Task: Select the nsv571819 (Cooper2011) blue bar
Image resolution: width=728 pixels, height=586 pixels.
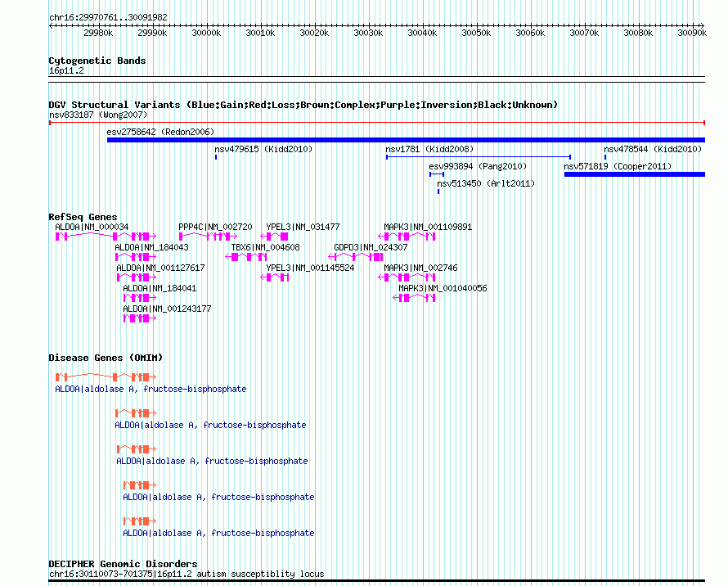Action: coord(634,174)
